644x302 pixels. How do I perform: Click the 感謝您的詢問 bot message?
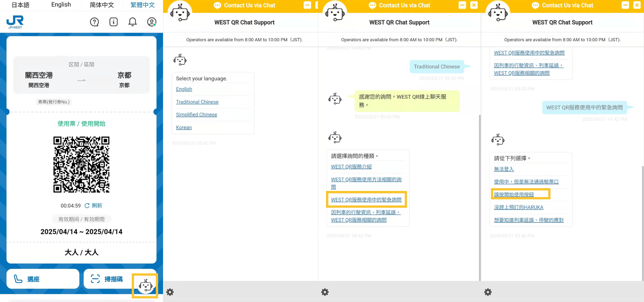(x=407, y=101)
